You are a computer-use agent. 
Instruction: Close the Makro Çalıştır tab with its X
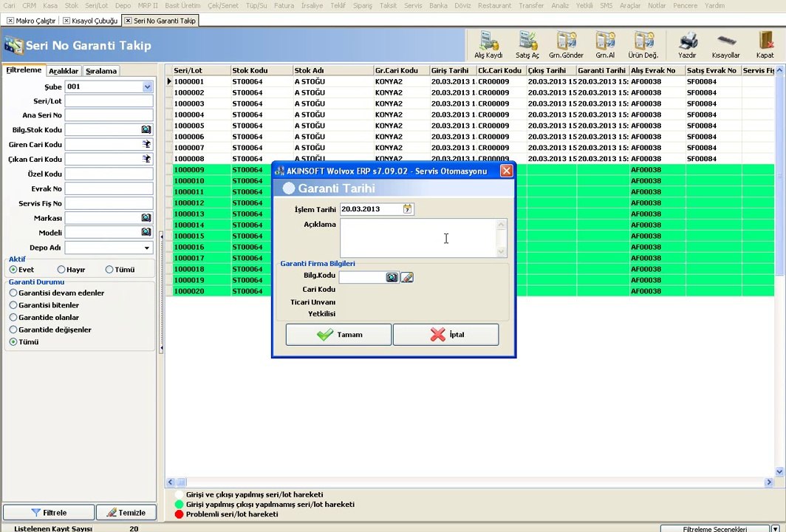point(10,21)
